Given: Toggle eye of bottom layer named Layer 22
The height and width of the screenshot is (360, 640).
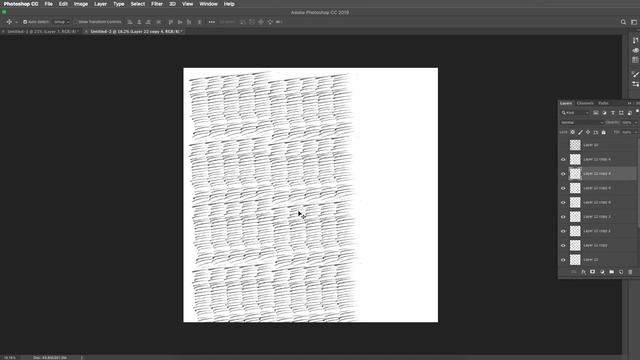Looking at the screenshot, I should (x=563, y=260).
